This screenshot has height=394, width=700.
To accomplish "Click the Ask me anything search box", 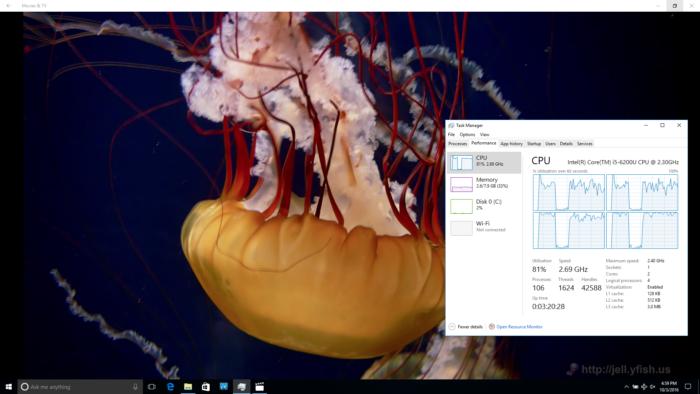I will click(x=80, y=386).
